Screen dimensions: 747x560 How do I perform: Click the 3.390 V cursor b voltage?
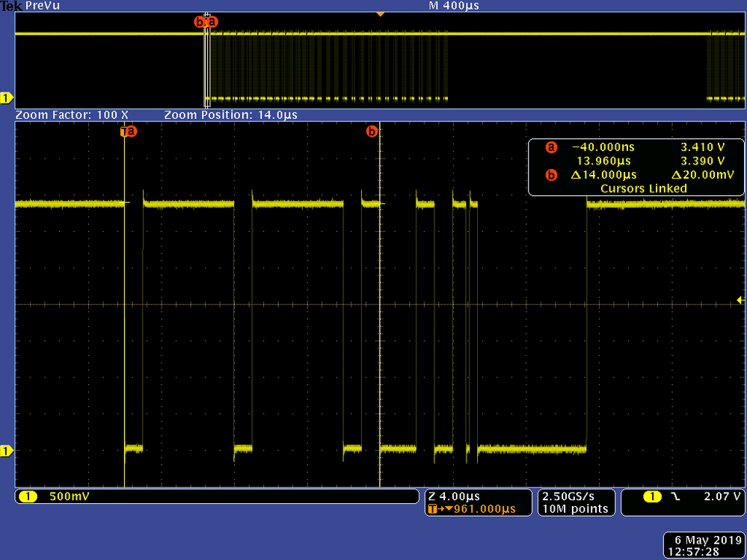[x=703, y=161]
